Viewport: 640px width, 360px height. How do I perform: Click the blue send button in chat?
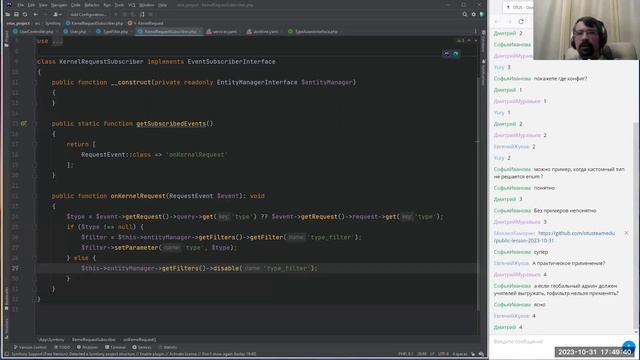point(629,347)
